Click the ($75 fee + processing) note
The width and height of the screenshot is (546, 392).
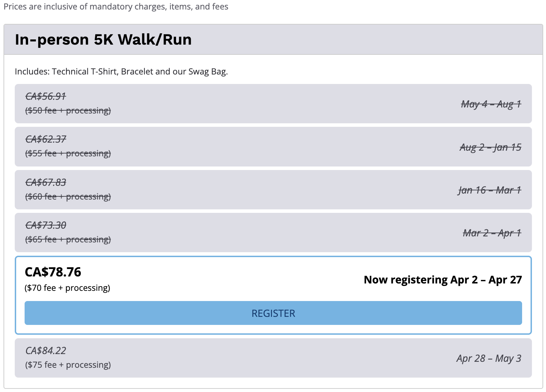click(x=68, y=365)
